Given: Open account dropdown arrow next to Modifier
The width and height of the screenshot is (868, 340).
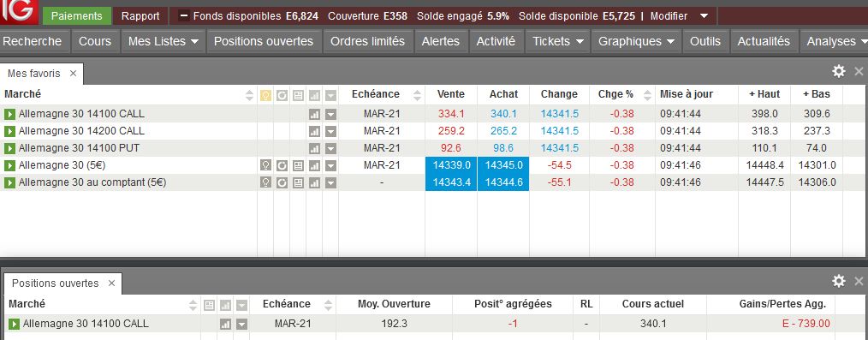Looking at the screenshot, I should click(704, 16).
